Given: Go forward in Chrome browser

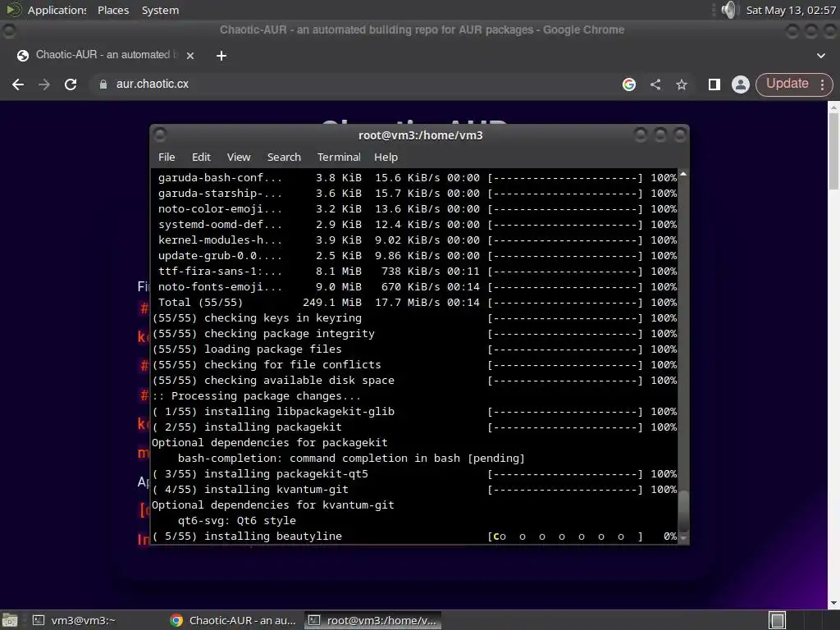Looking at the screenshot, I should [44, 84].
